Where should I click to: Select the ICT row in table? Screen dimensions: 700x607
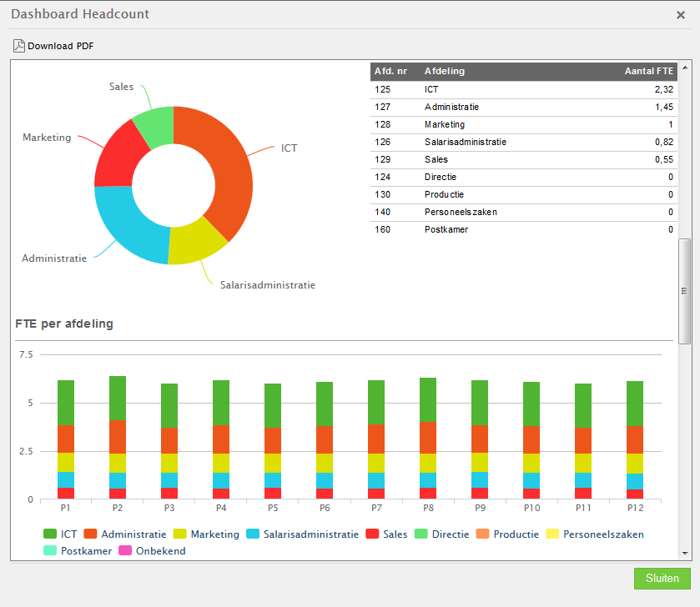coord(522,89)
